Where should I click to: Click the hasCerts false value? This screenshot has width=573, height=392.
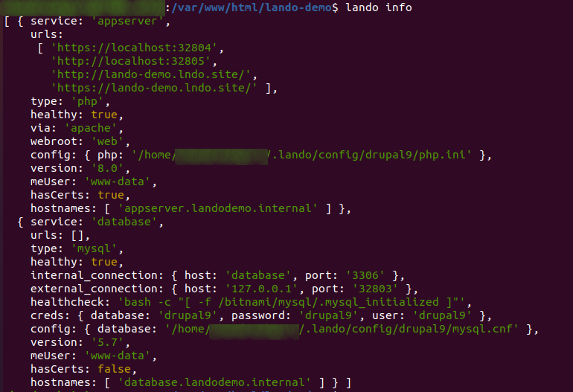tap(114, 370)
